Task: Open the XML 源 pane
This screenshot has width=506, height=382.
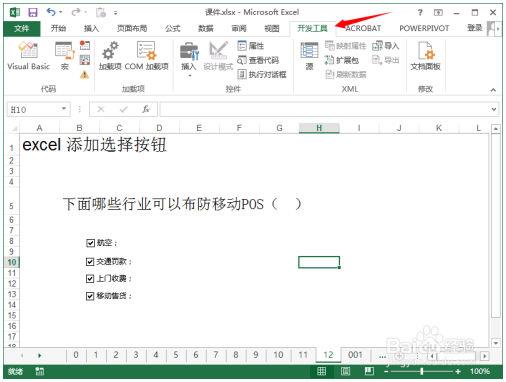Action: (309, 56)
